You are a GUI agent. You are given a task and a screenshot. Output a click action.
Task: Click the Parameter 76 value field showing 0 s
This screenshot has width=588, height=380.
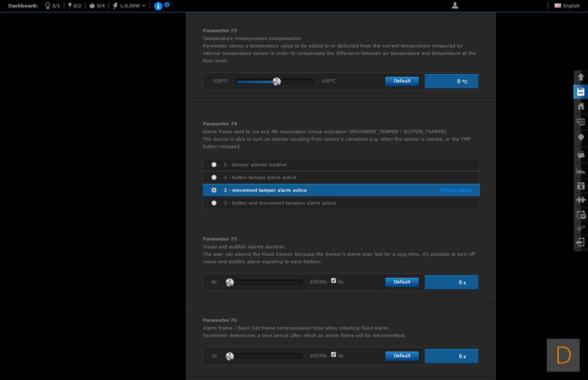(x=451, y=356)
